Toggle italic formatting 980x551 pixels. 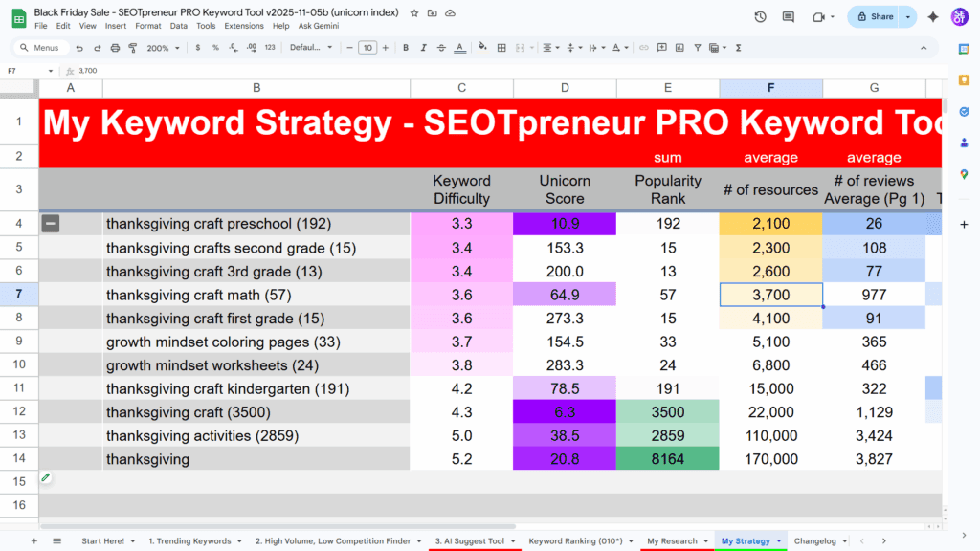(424, 47)
